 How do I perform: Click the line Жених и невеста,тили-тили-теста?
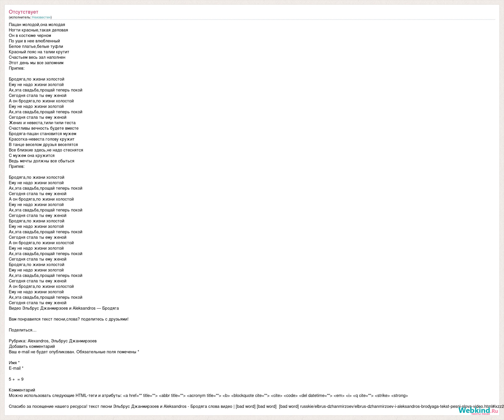(42, 123)
